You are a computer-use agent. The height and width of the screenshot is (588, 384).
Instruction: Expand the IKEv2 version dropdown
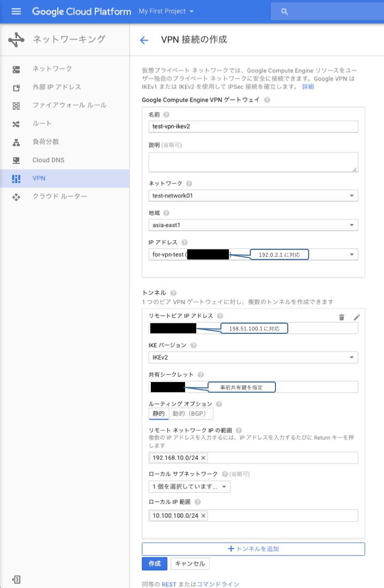[253, 357]
